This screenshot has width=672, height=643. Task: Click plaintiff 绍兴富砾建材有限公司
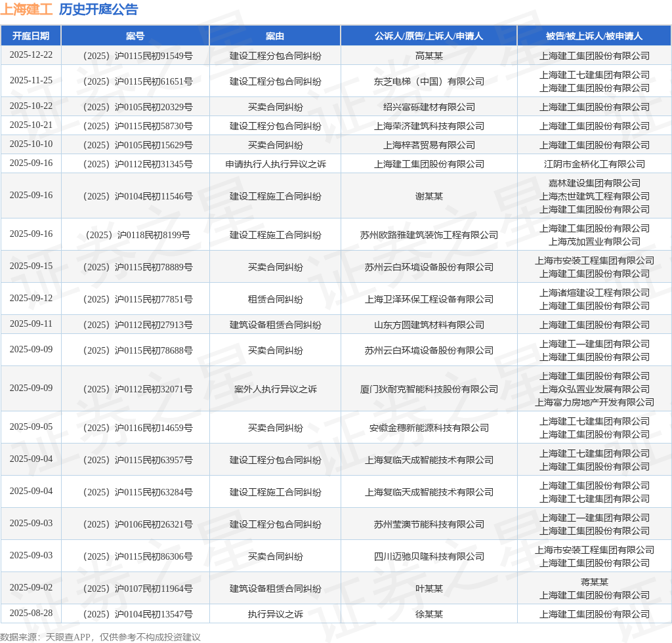[429, 107]
